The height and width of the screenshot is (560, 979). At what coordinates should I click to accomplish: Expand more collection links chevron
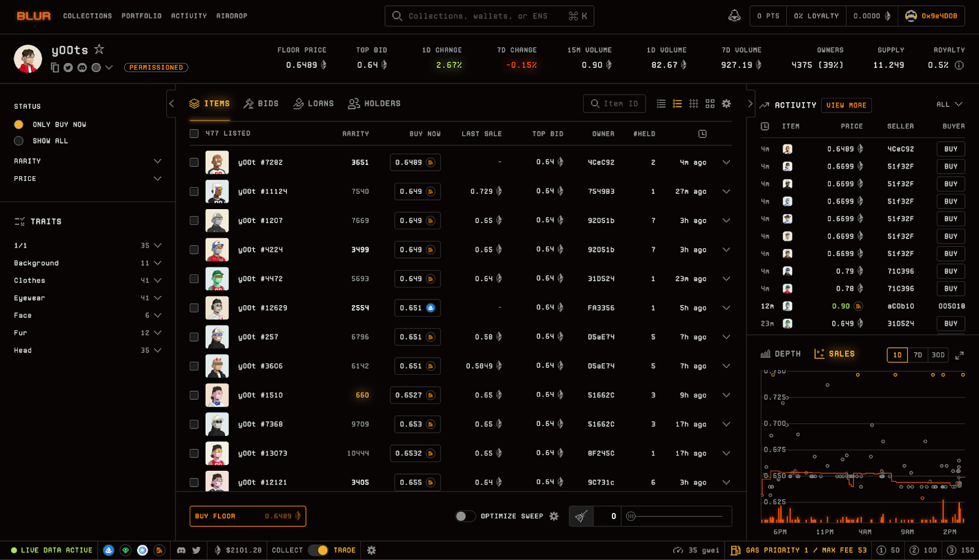click(109, 67)
